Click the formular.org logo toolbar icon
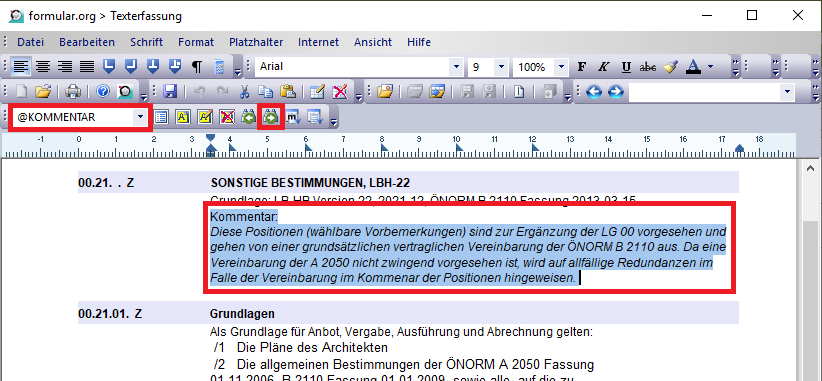 click(x=125, y=92)
